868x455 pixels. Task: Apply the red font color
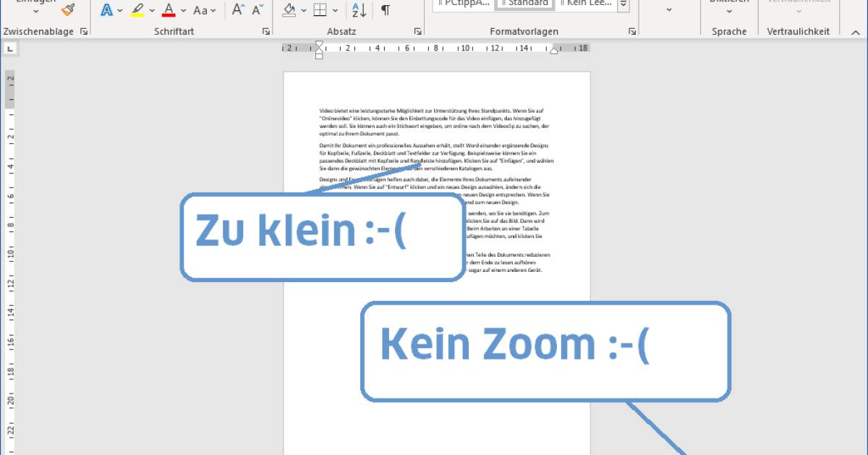click(x=168, y=10)
